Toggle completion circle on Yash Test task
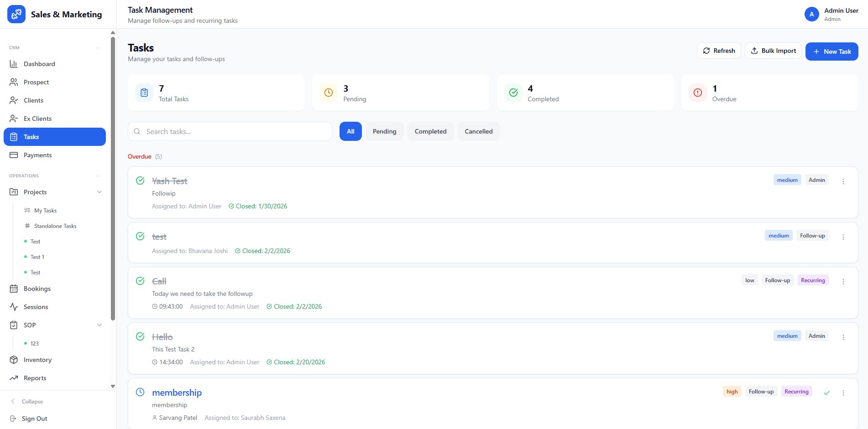This screenshot has width=868, height=429. click(x=140, y=181)
